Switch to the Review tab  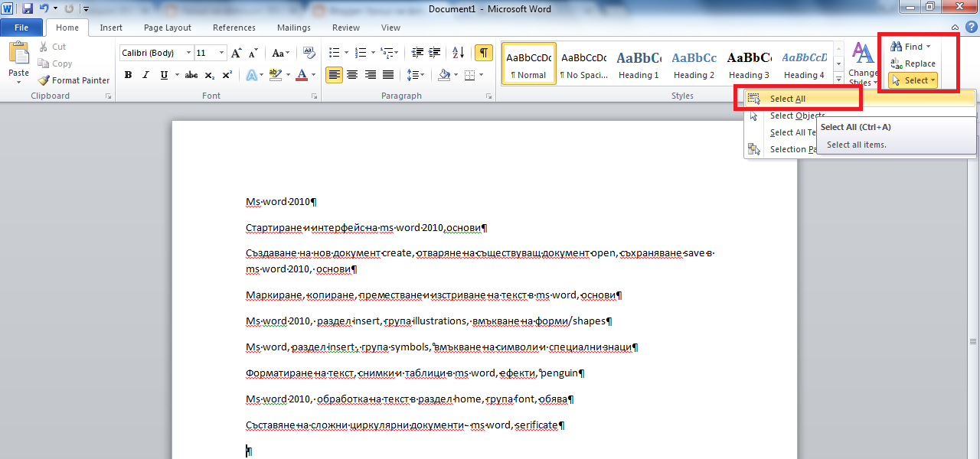[x=346, y=28]
